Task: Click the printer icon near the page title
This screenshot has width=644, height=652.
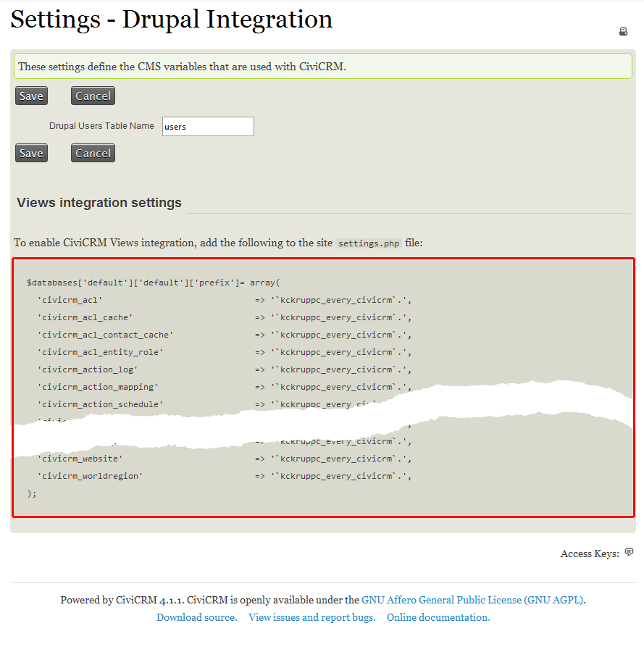Action: click(623, 32)
